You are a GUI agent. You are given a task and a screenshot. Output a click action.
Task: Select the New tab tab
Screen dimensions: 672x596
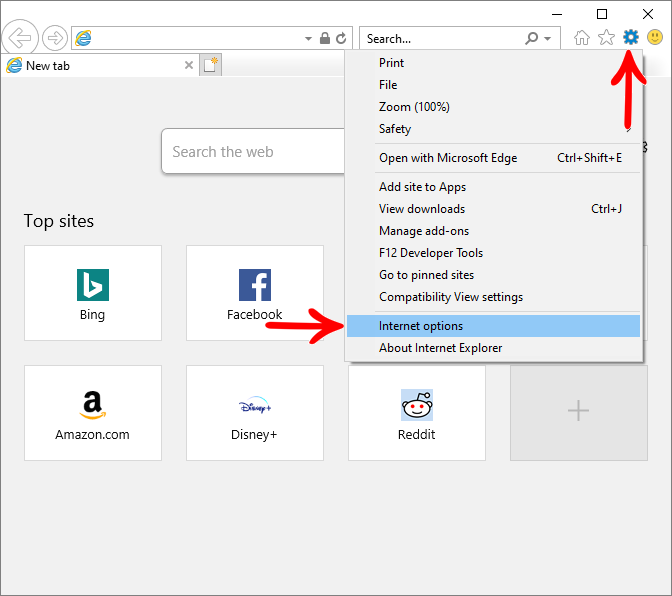click(x=100, y=65)
